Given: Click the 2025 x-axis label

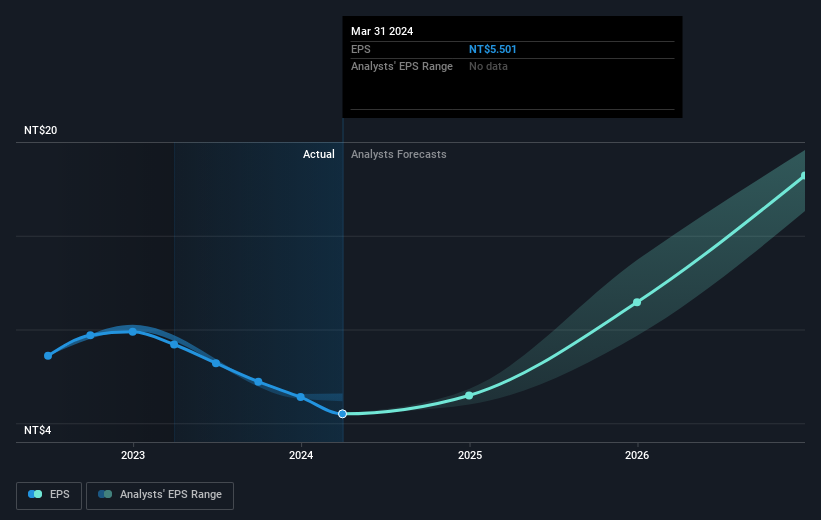Looking at the screenshot, I should (x=470, y=455).
